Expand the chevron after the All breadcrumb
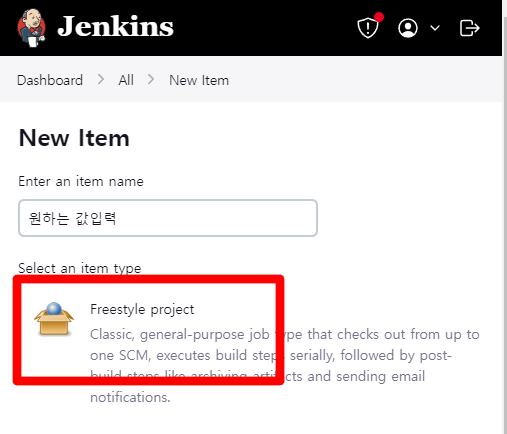Image resolution: width=507 pixels, height=434 pixels. 151,80
